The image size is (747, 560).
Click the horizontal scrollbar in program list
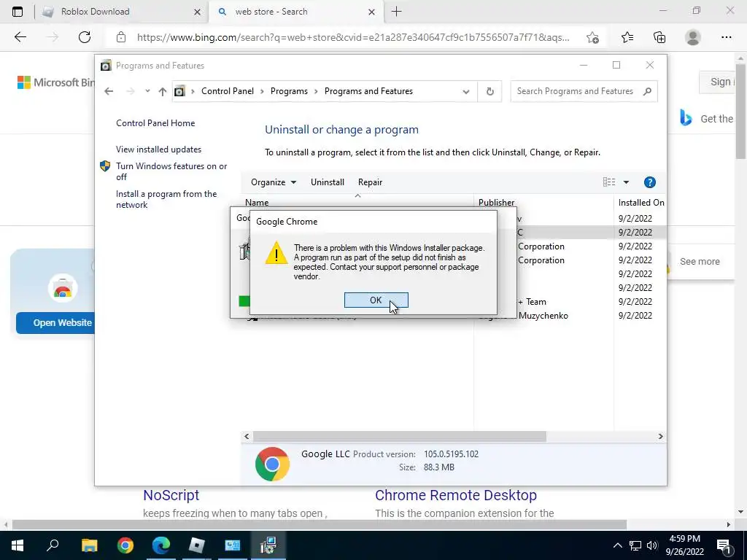[x=399, y=436]
